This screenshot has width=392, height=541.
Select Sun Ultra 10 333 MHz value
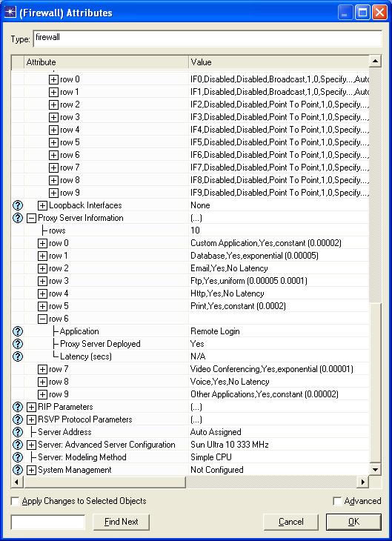click(279, 445)
